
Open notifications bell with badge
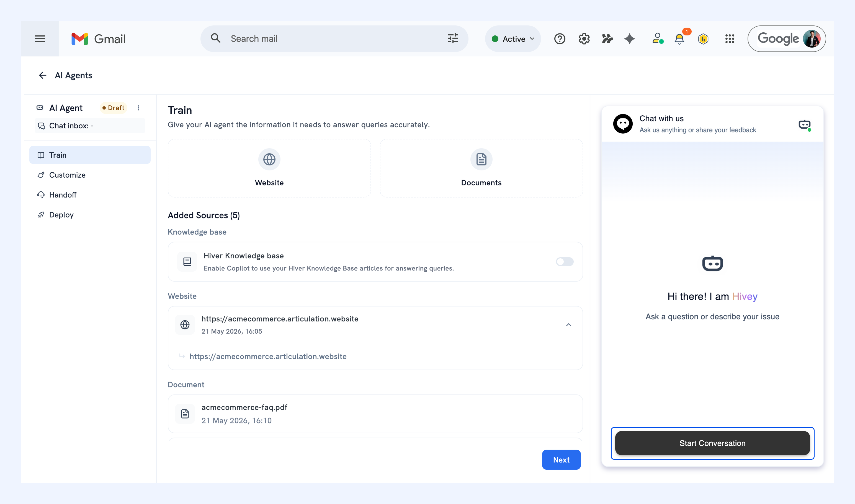[x=680, y=38]
